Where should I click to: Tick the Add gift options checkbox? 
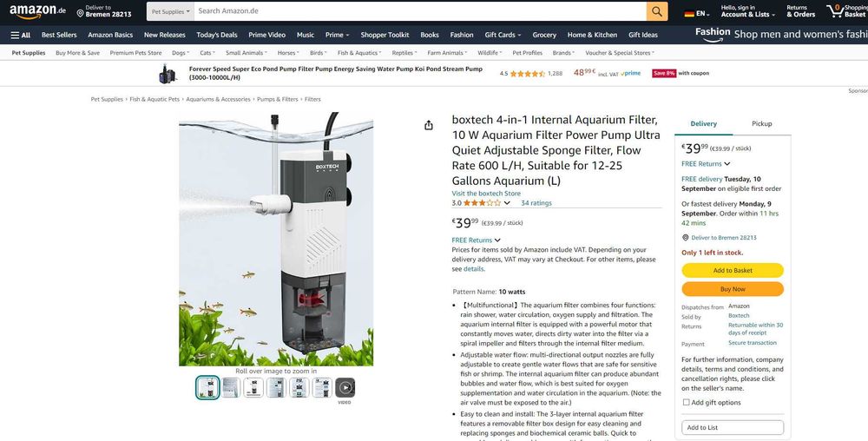686,402
